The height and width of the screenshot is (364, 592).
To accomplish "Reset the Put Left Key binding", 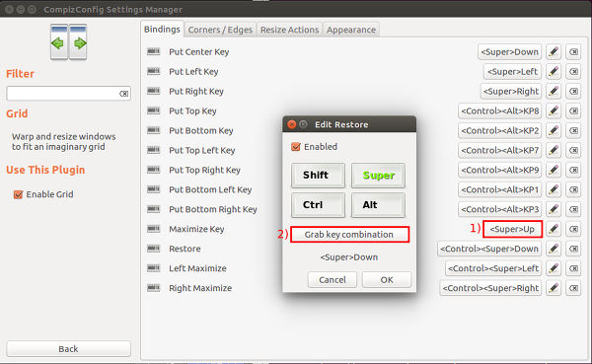I will pyautogui.click(x=573, y=72).
